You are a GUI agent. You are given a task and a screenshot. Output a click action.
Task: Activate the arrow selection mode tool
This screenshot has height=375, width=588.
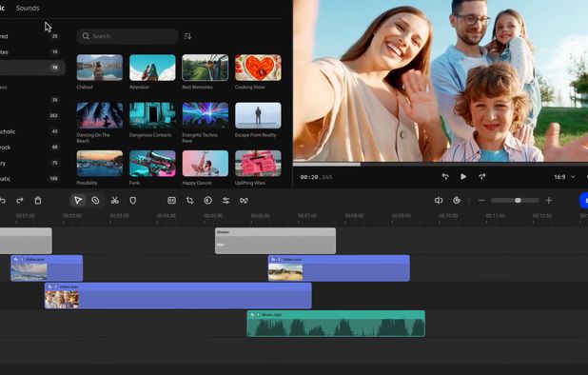pyautogui.click(x=78, y=200)
